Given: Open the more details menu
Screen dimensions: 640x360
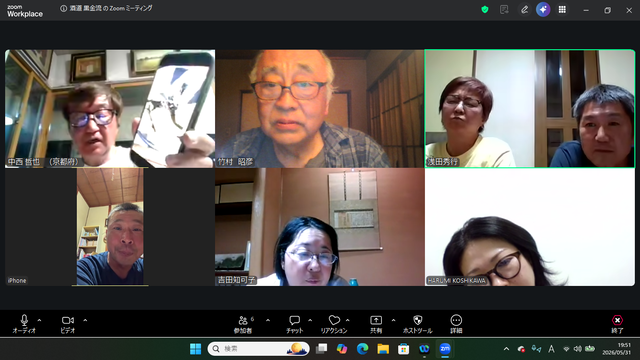Looking at the screenshot, I should (x=456, y=324).
